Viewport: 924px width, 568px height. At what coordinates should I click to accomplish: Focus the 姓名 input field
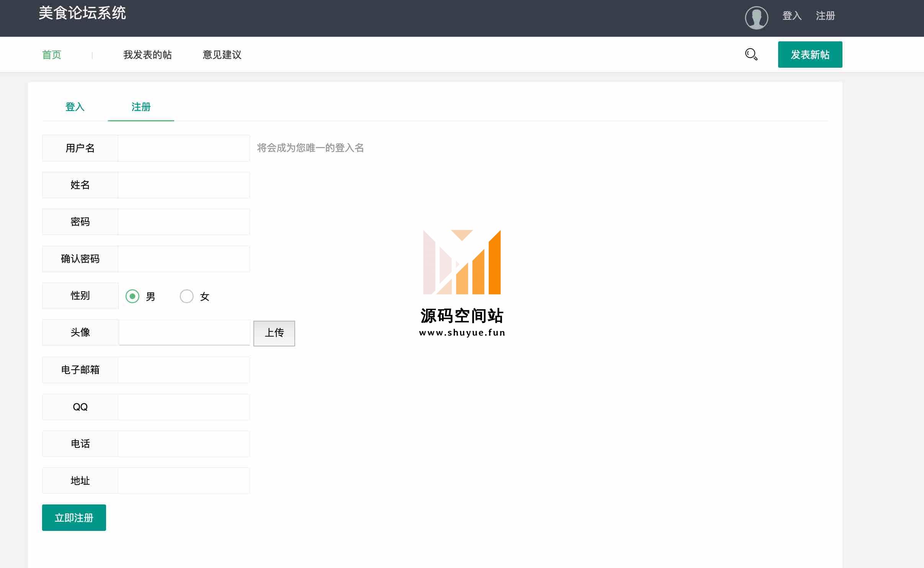click(x=184, y=185)
